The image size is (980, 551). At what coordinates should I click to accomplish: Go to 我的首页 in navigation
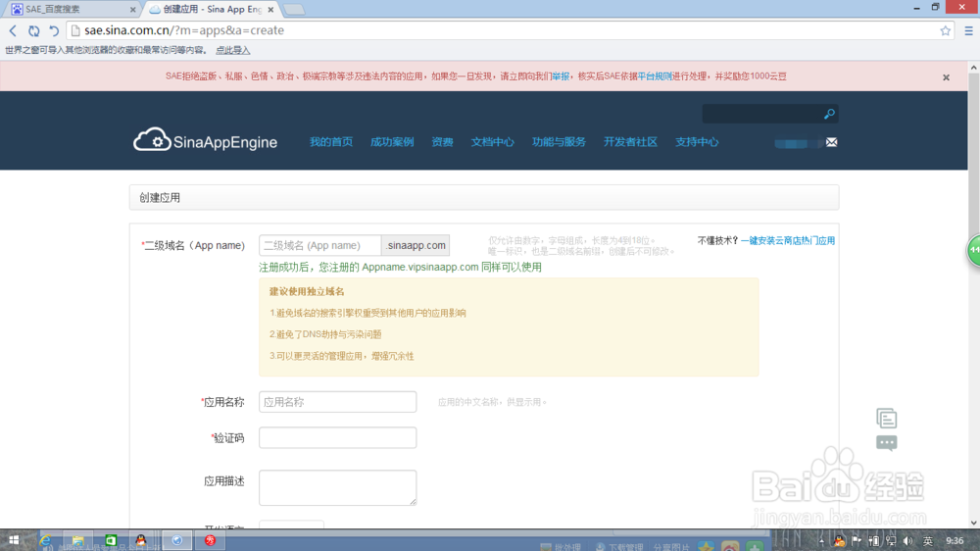point(331,142)
